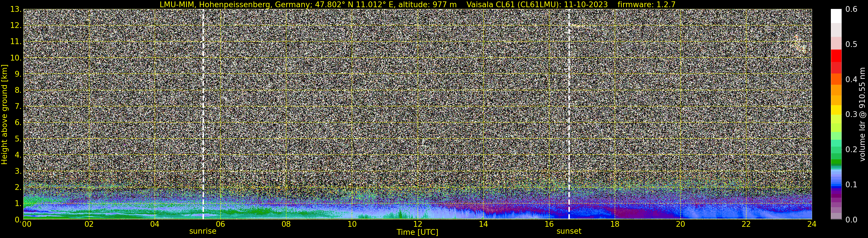Click the time axis tick '22'

tap(746, 224)
